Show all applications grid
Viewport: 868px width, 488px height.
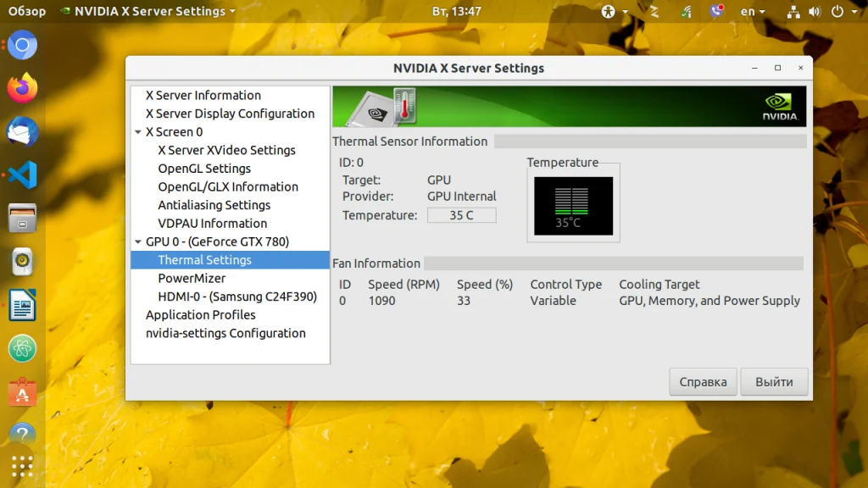click(23, 466)
